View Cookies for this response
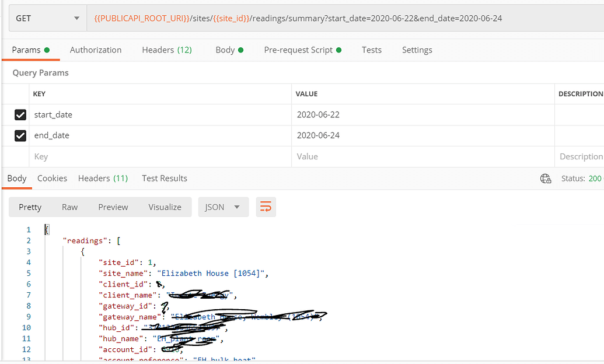Image resolution: width=604 pixels, height=364 pixels. tap(52, 178)
